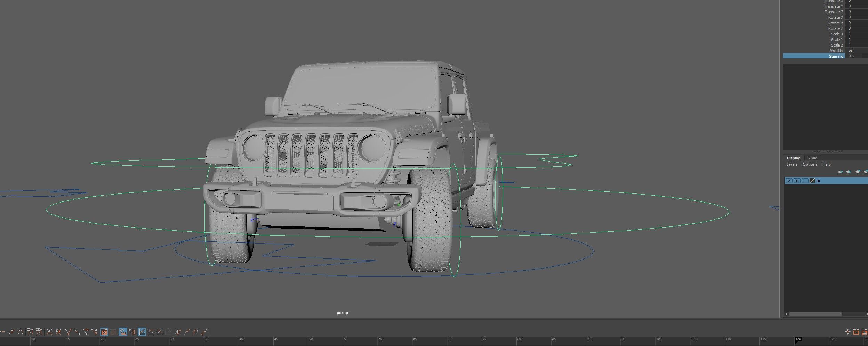Click the swap buffer curves icon

pyautogui.click(x=58, y=332)
